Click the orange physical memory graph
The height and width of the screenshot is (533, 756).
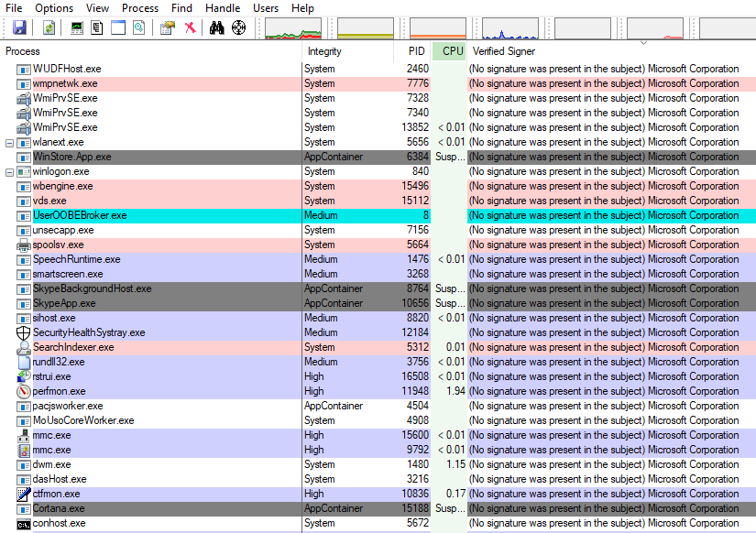(x=438, y=28)
